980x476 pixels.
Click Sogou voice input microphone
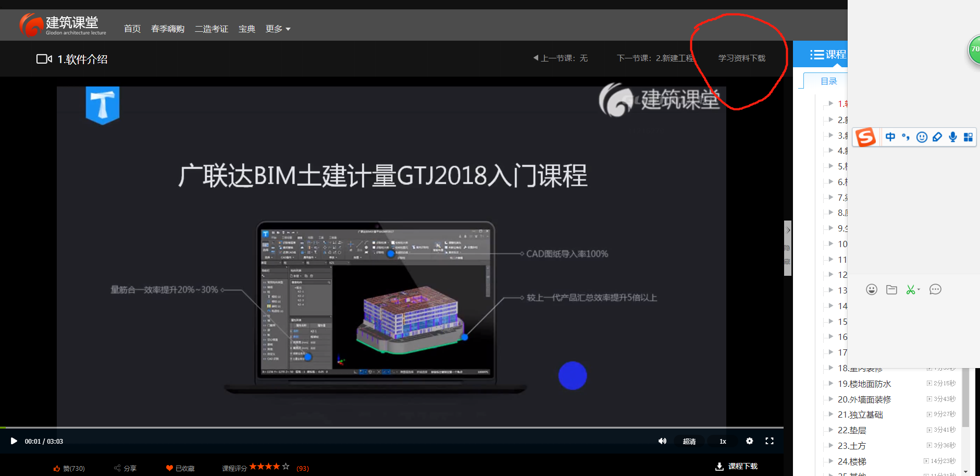click(x=953, y=137)
